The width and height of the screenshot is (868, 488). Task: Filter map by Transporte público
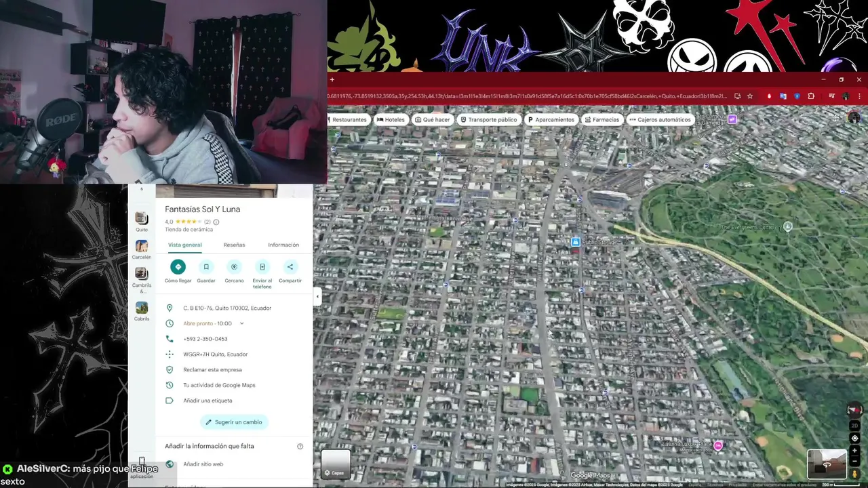pos(488,119)
